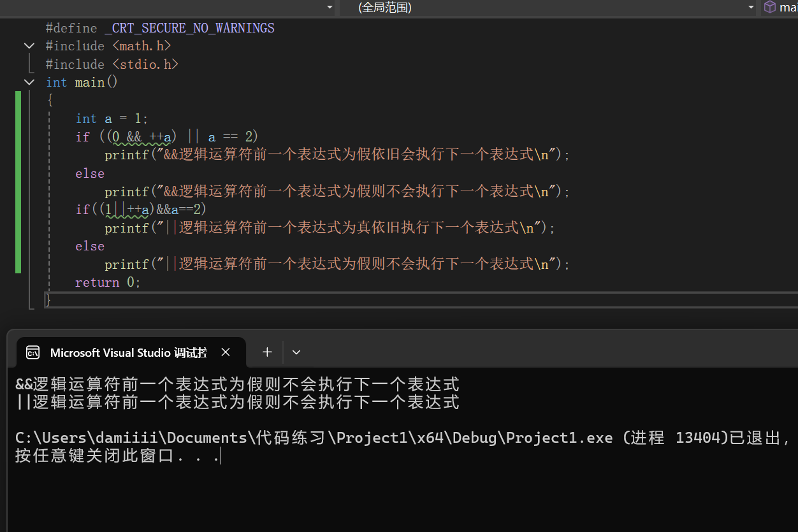Open a new console tab with plus
Image resolution: width=798 pixels, height=532 pixels.
[267, 352]
